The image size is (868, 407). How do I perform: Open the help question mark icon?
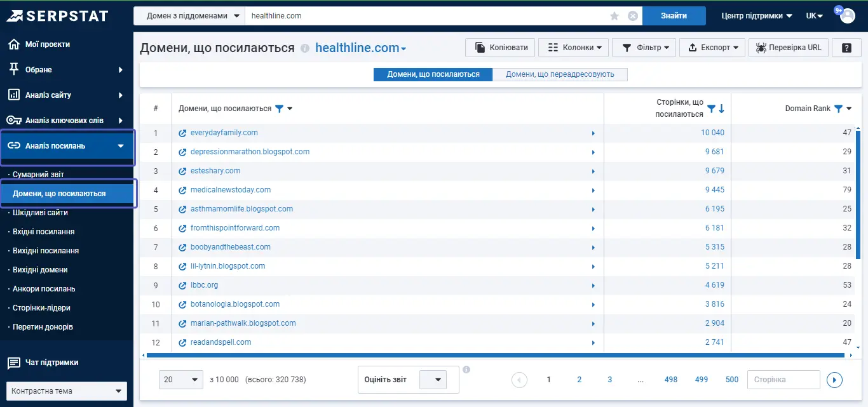coord(846,48)
